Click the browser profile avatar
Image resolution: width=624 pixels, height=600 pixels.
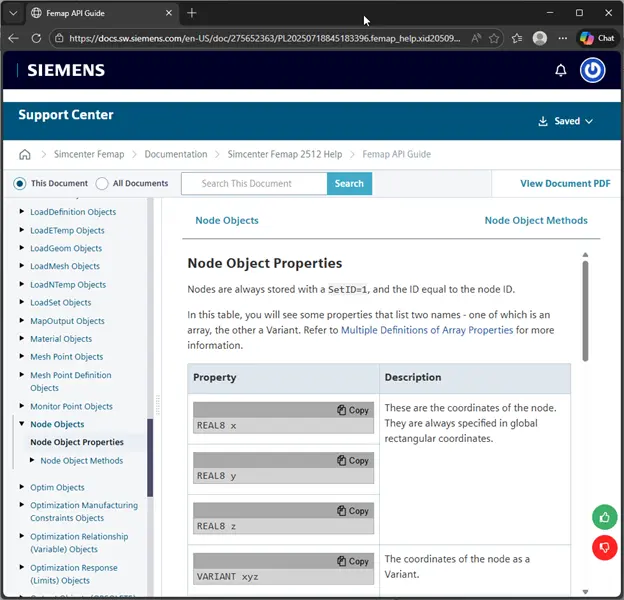click(540, 38)
